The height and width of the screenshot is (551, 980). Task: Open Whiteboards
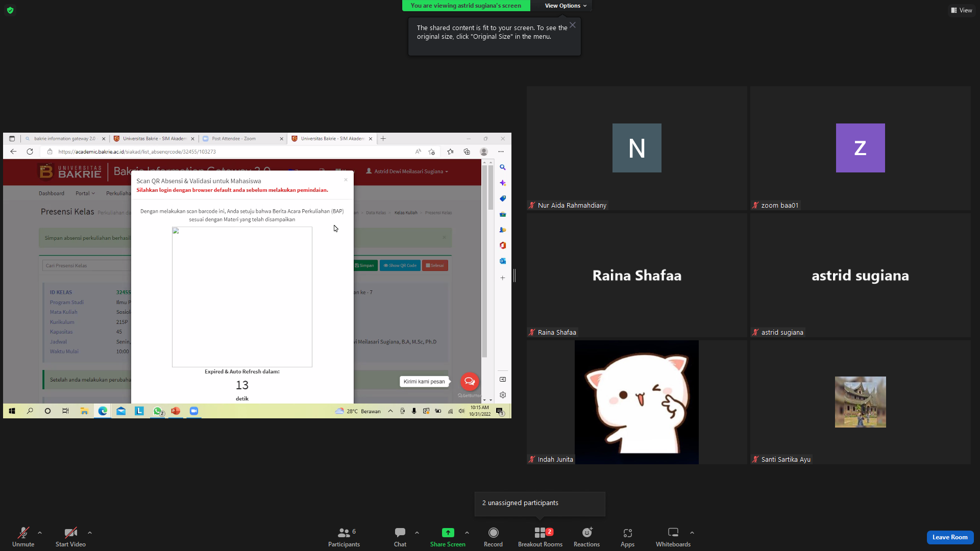tap(673, 537)
